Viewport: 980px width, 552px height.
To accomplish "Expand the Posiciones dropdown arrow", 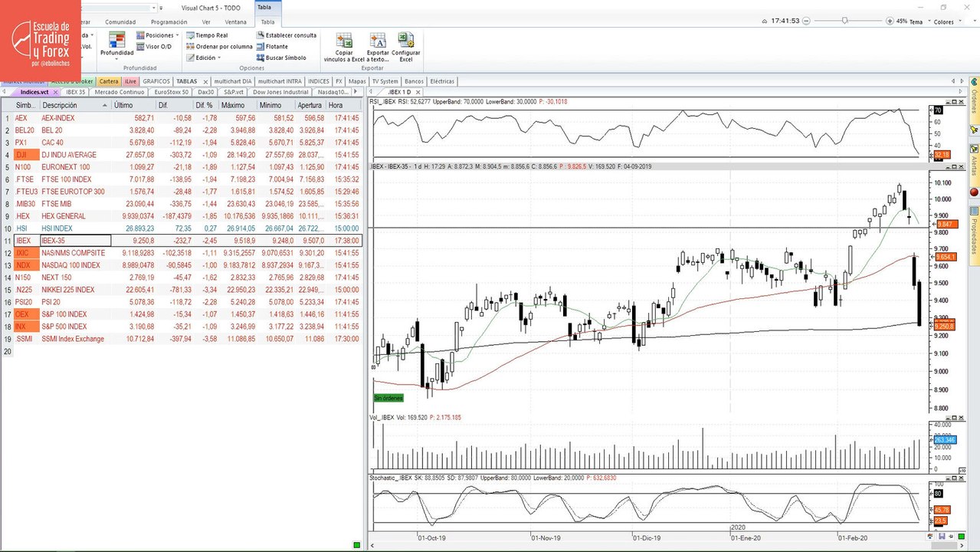I will [177, 35].
